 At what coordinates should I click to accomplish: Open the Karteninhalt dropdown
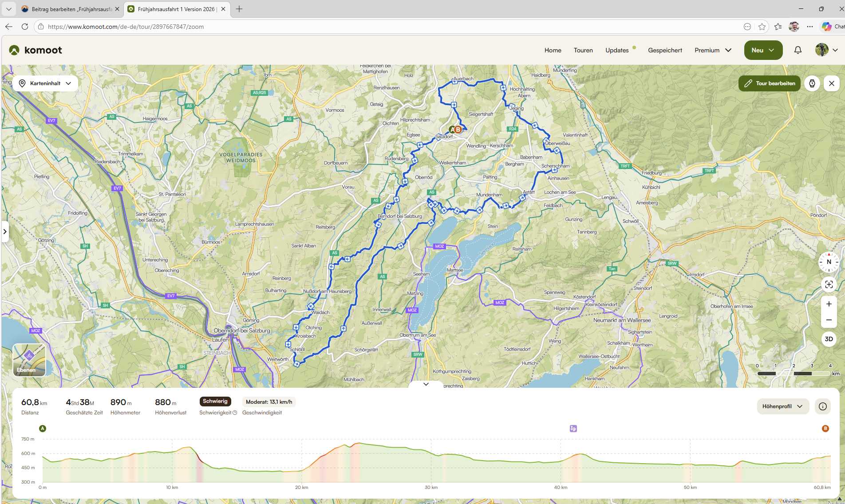coord(45,83)
